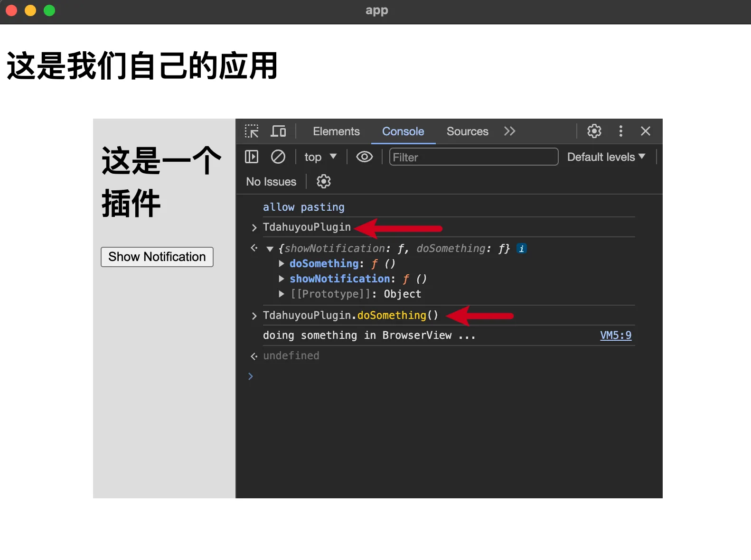Open DevTools settings gear icon

tap(594, 131)
